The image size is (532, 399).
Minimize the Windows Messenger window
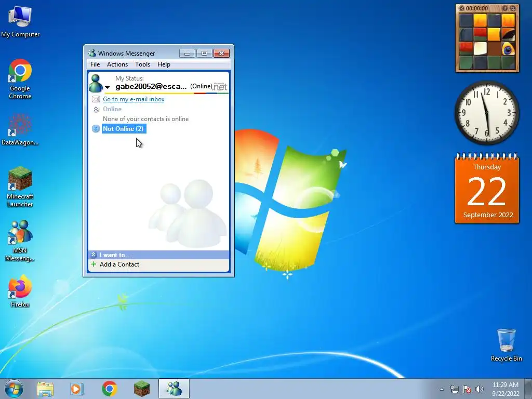coord(187,54)
